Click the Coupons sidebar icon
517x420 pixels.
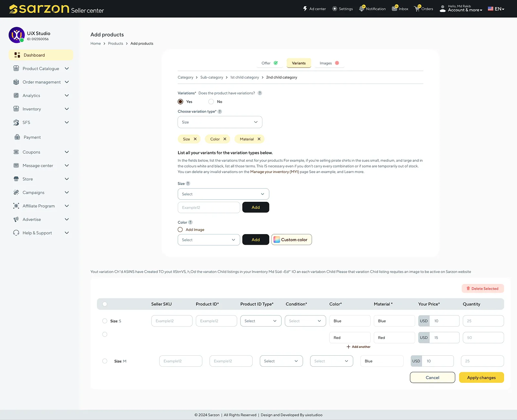pos(16,152)
